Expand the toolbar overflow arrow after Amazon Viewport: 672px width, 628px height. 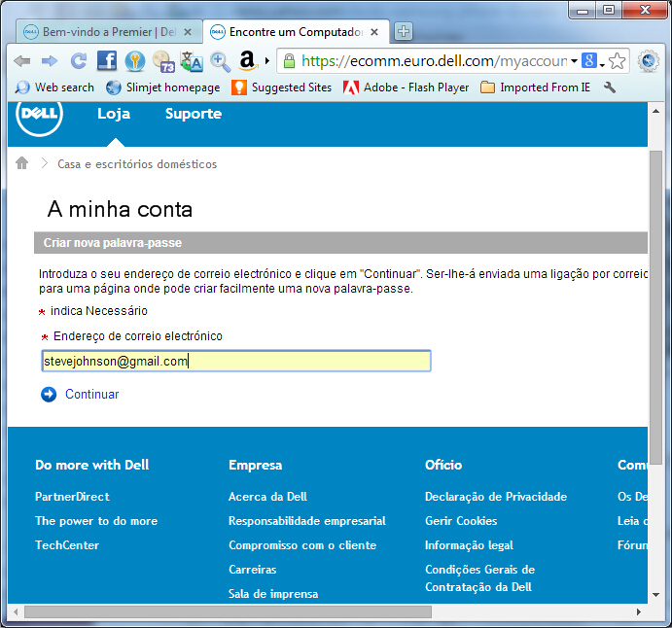(267, 61)
